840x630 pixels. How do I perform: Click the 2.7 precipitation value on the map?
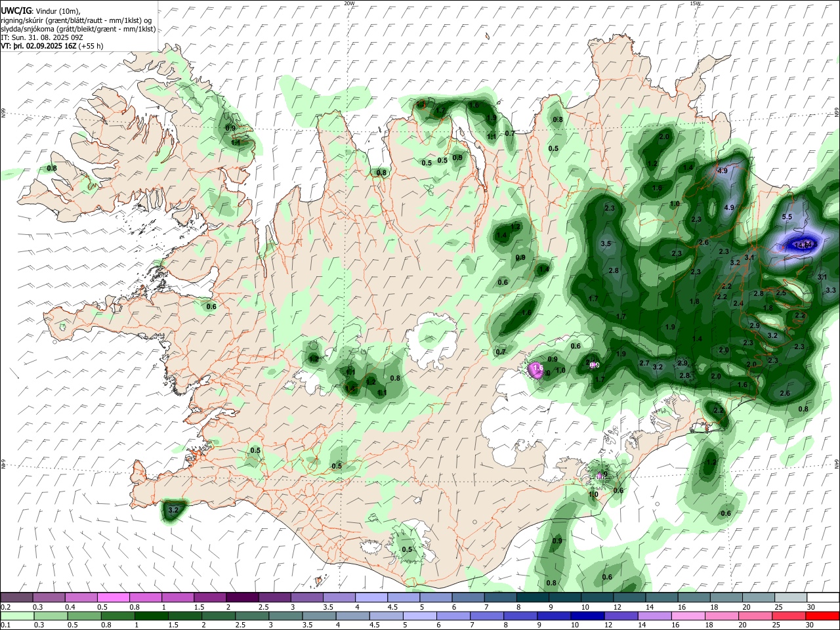click(644, 364)
